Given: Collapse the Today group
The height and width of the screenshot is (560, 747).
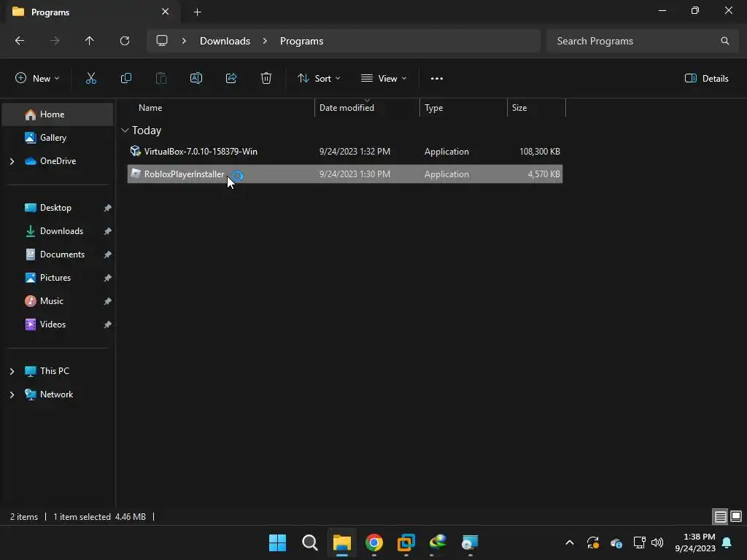Looking at the screenshot, I should point(125,130).
